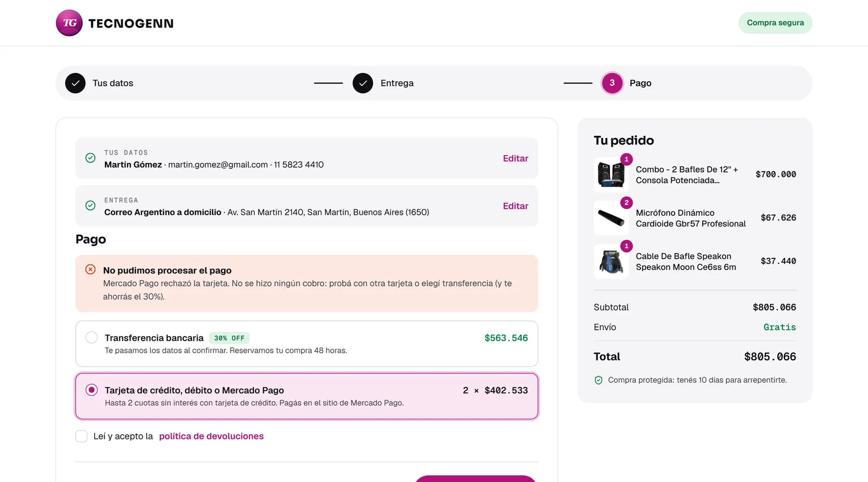This screenshot has height=482, width=868.
Task: Click the $67.626 microphone price
Action: tap(778, 218)
